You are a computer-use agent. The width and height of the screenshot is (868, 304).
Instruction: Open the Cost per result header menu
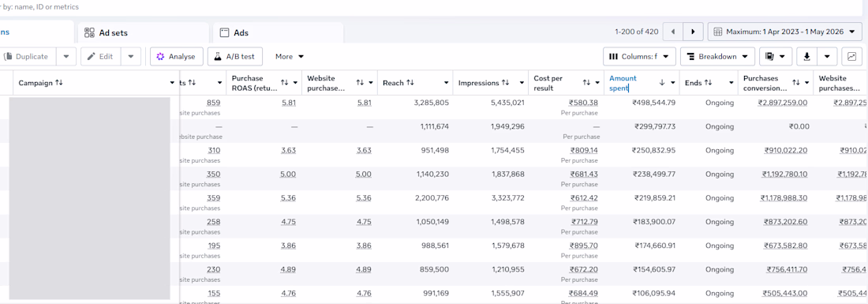(x=597, y=82)
